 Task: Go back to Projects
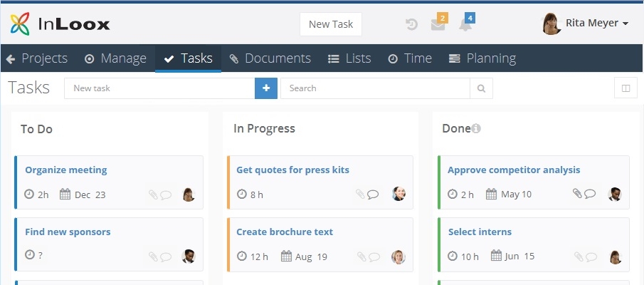pyautogui.click(x=37, y=58)
